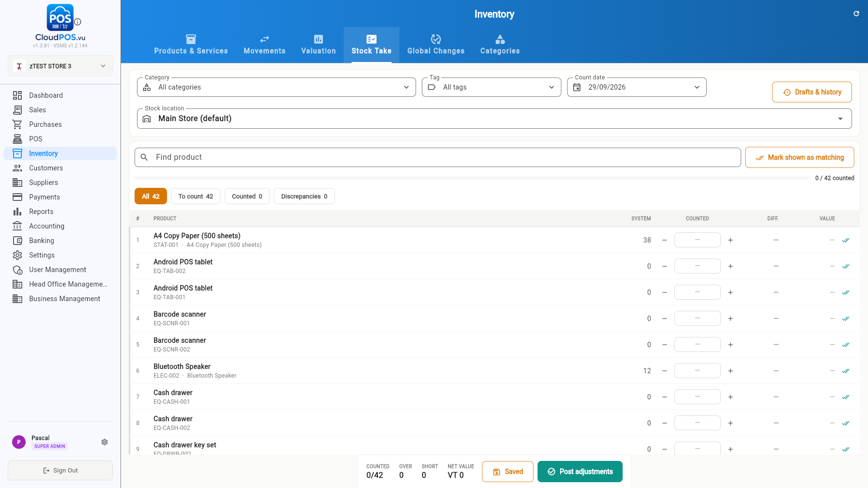Image resolution: width=868 pixels, height=488 pixels.
Task: Select the All 42 filter chip
Action: pos(151,196)
